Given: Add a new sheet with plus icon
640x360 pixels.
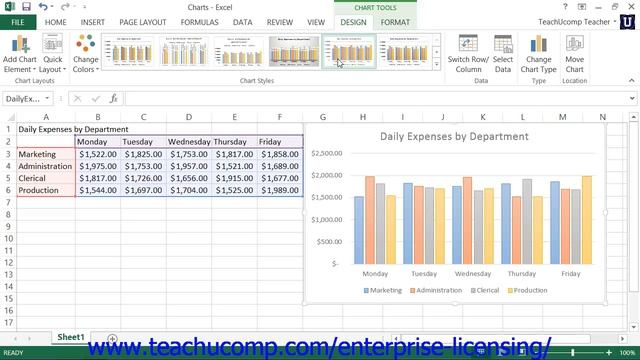Looking at the screenshot, I should click(112, 338).
